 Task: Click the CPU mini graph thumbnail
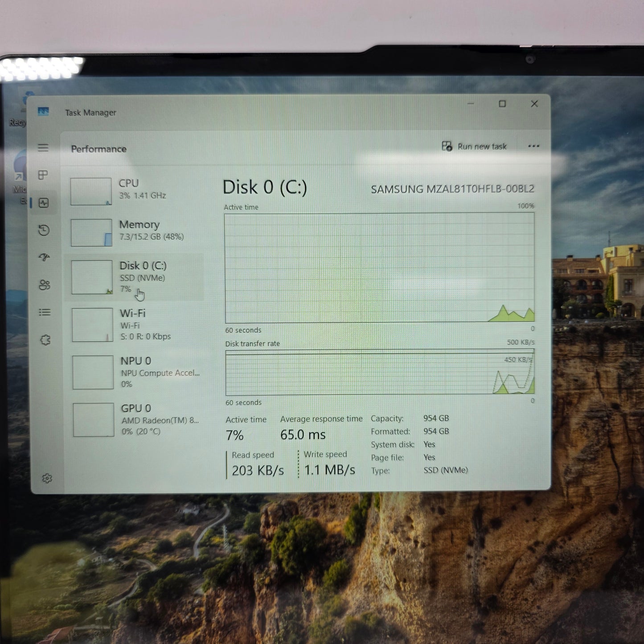(x=91, y=192)
